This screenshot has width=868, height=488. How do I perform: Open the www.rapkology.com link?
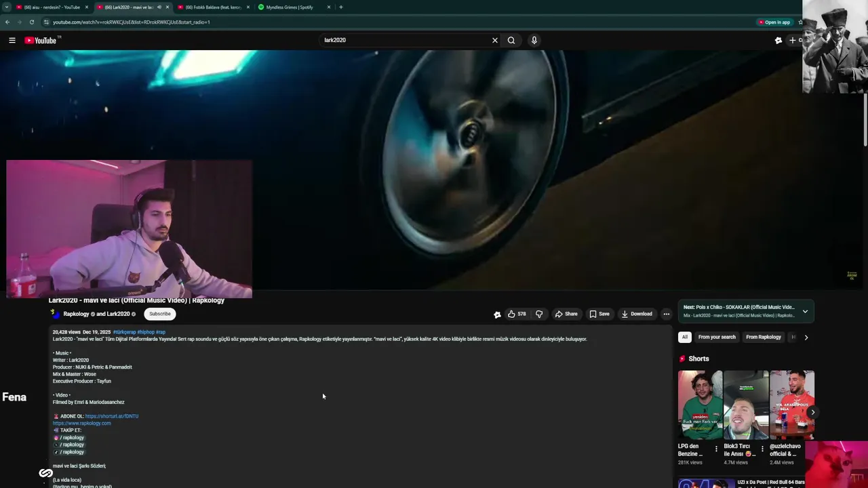81,423
